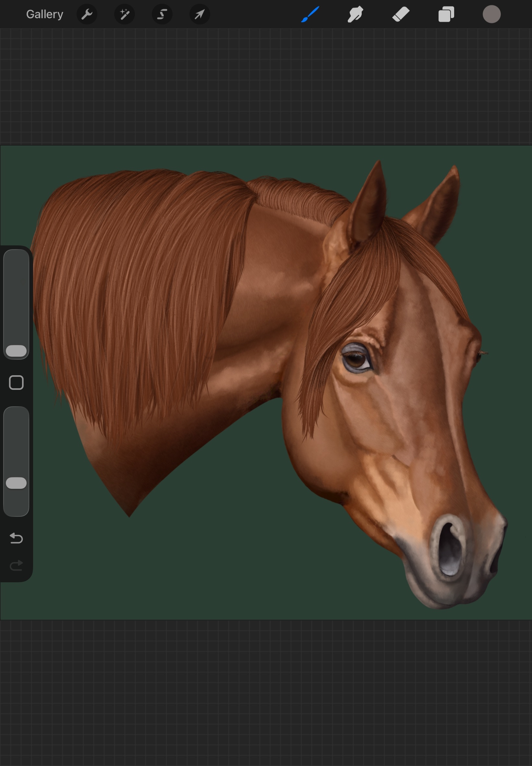Select the Brush paint tool
Viewport: 532px width, 766px height.
tap(310, 14)
